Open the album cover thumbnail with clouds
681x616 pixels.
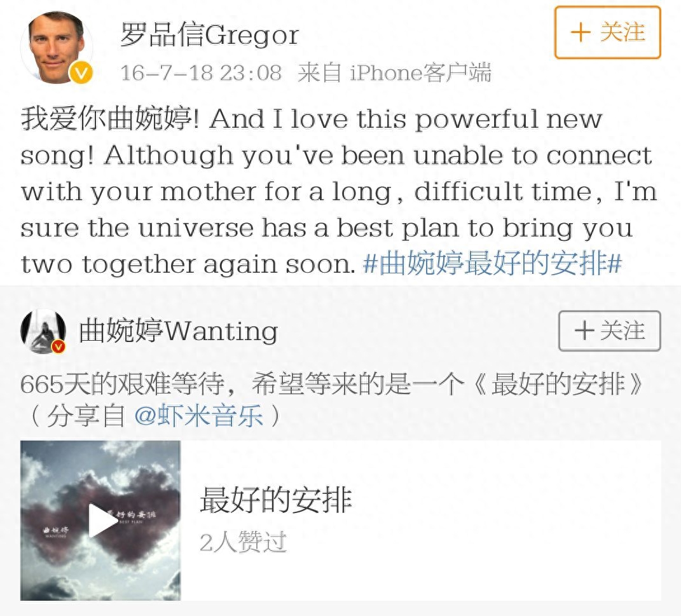[100, 521]
